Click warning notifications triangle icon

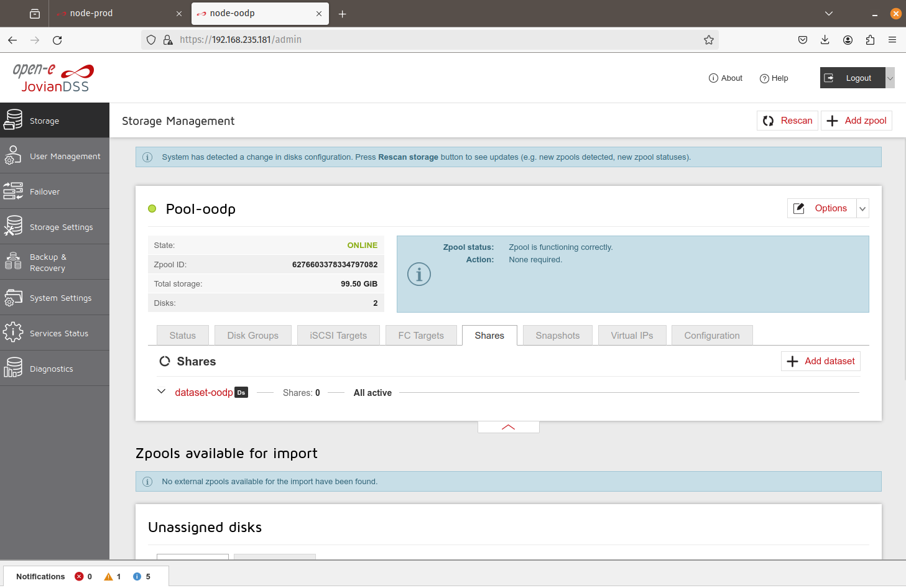[108, 576]
